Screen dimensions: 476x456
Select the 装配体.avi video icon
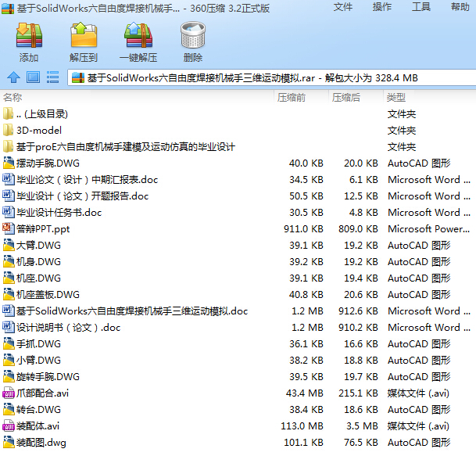9,425
